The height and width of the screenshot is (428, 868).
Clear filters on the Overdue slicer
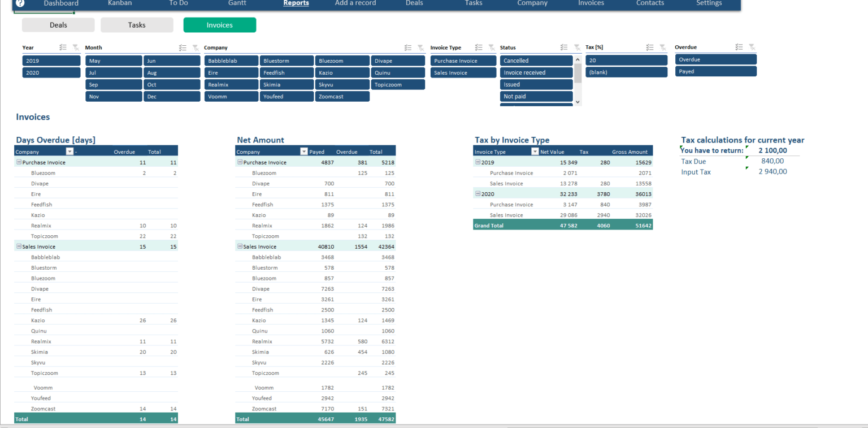tap(751, 47)
